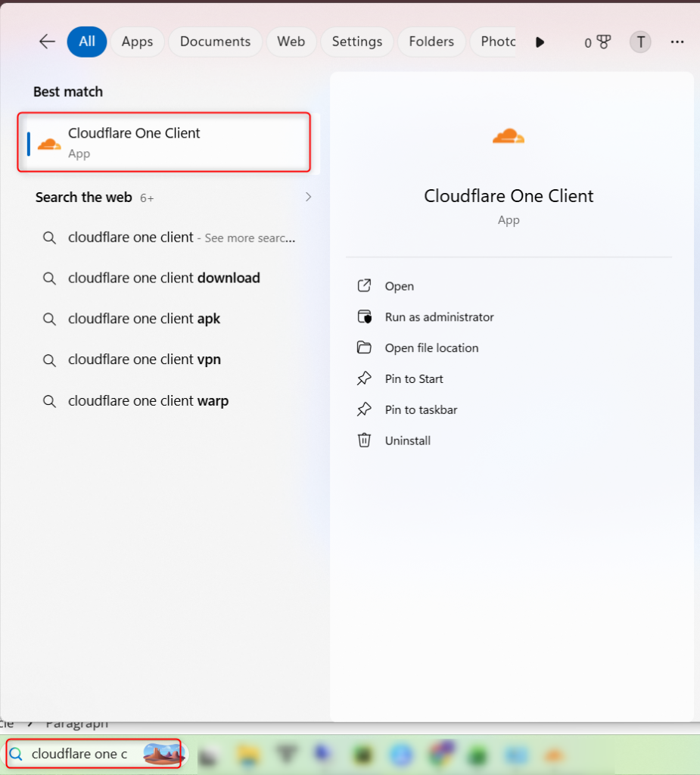Viewport: 700px width, 775px height.
Task: Show more filters with the play arrow
Action: pyautogui.click(x=540, y=42)
